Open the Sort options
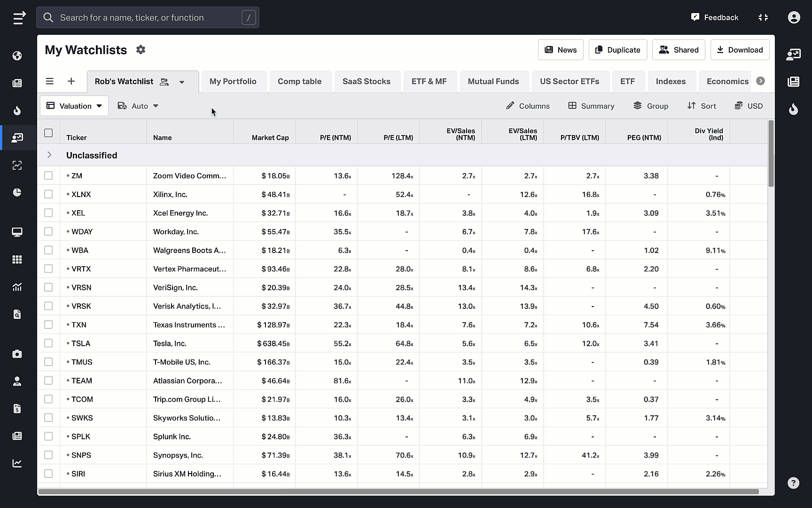 click(x=702, y=106)
